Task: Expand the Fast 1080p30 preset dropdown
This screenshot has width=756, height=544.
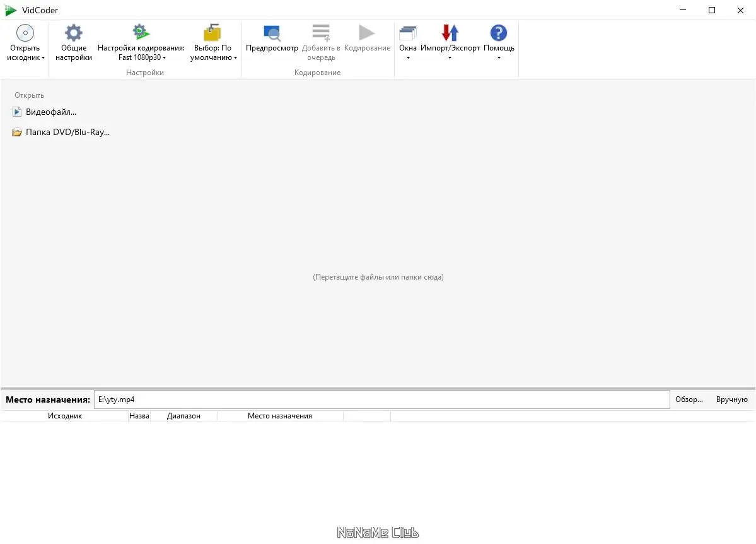Action: 164,58
